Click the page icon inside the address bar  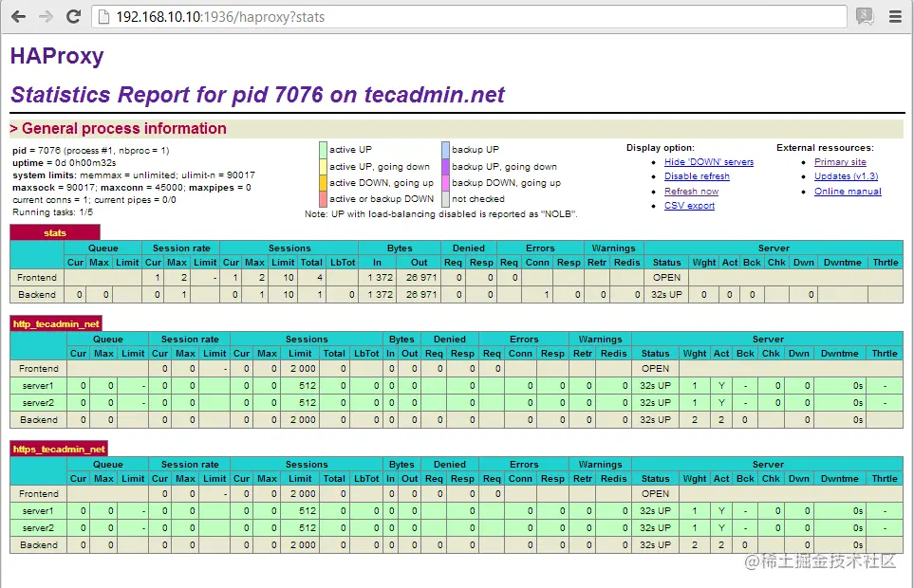101,16
